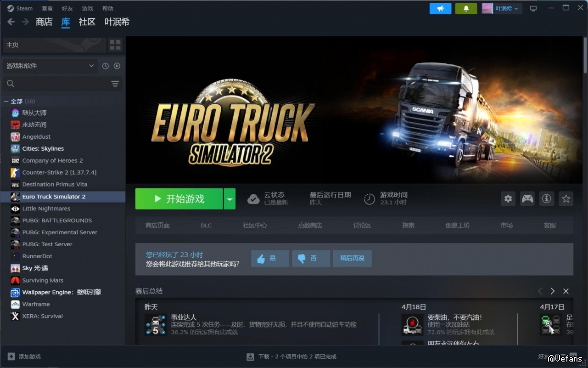
Task: Switch to the 商店 tab
Action: [44, 22]
